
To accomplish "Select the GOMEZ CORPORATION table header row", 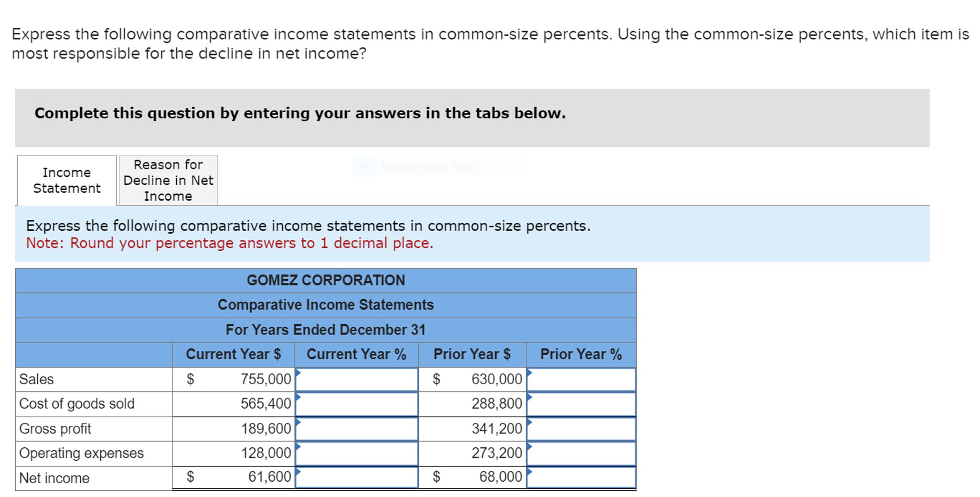I will [x=326, y=280].
